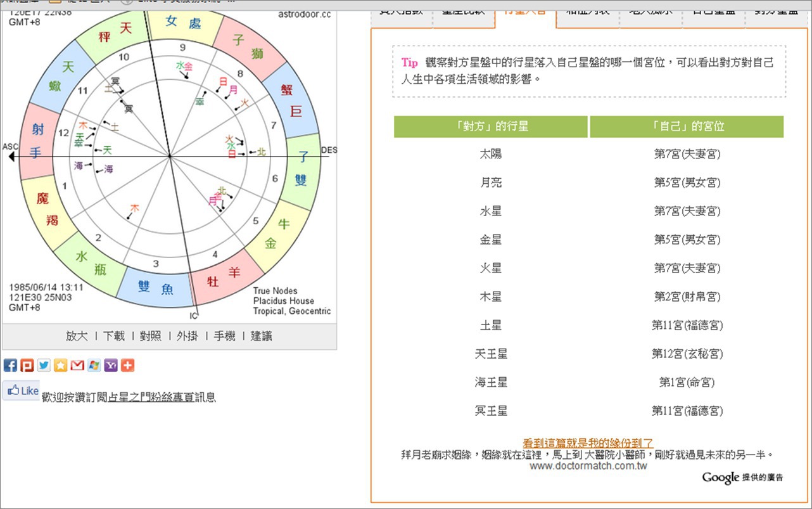Click 第2宮(財帛宮) in the 木星 row
Screen dimensions: 812x509
[687, 297]
